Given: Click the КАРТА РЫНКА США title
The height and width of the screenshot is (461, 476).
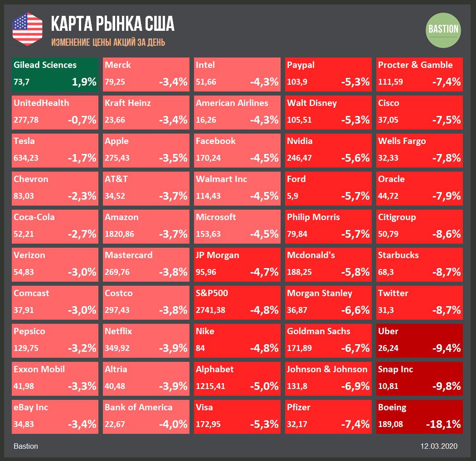Looking at the screenshot, I should 112,24.
